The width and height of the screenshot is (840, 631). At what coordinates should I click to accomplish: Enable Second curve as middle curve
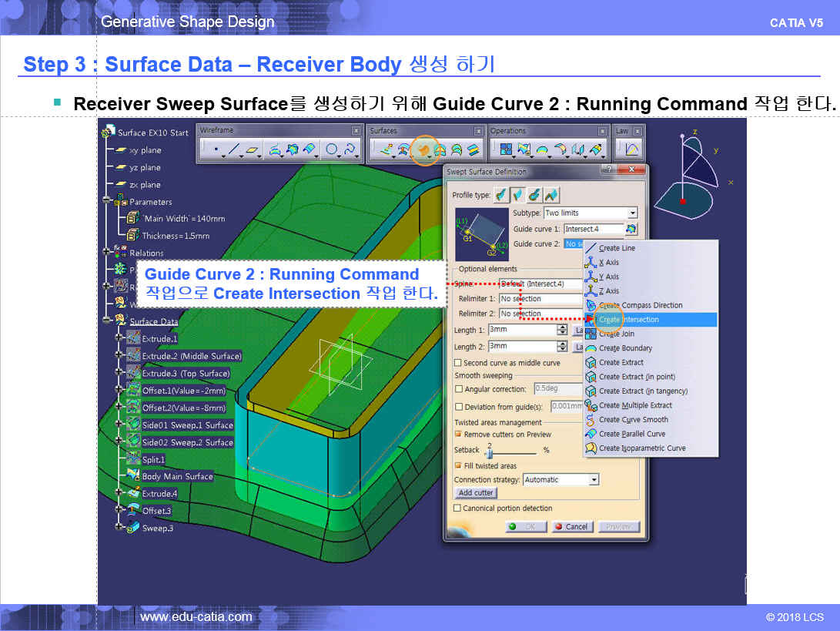click(458, 363)
